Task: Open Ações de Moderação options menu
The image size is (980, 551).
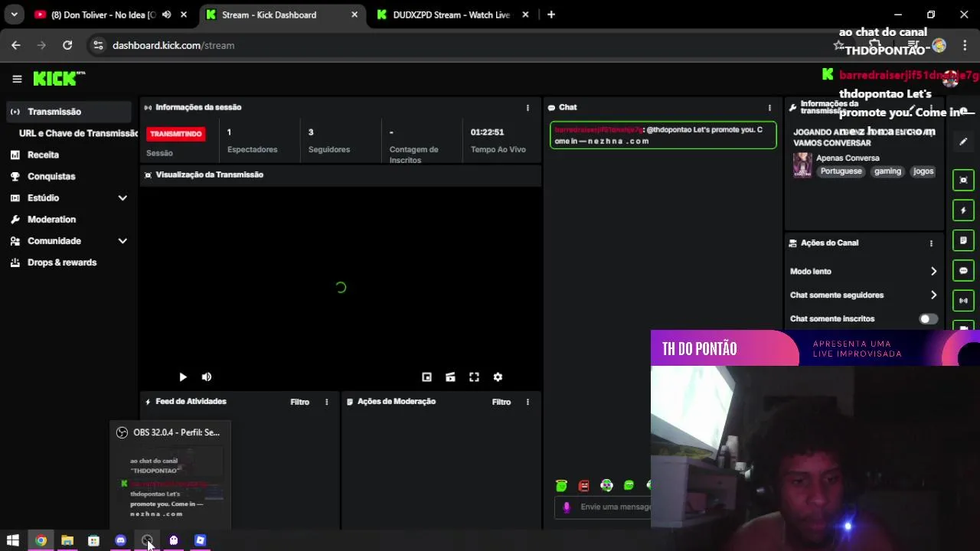Action: coord(528,402)
